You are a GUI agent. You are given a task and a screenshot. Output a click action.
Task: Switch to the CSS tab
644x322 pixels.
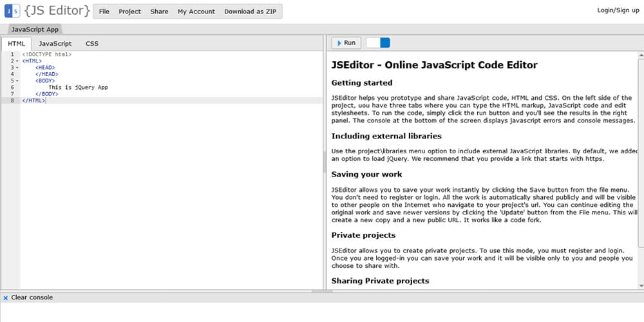pos(92,44)
